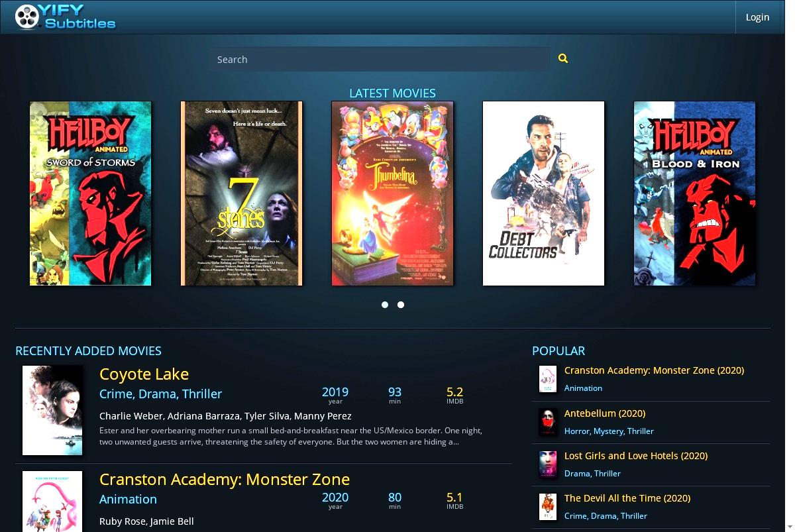Click the Coyote Lake plot description
Image resolution: width=795 pixels, height=532 pixels.
[291, 436]
